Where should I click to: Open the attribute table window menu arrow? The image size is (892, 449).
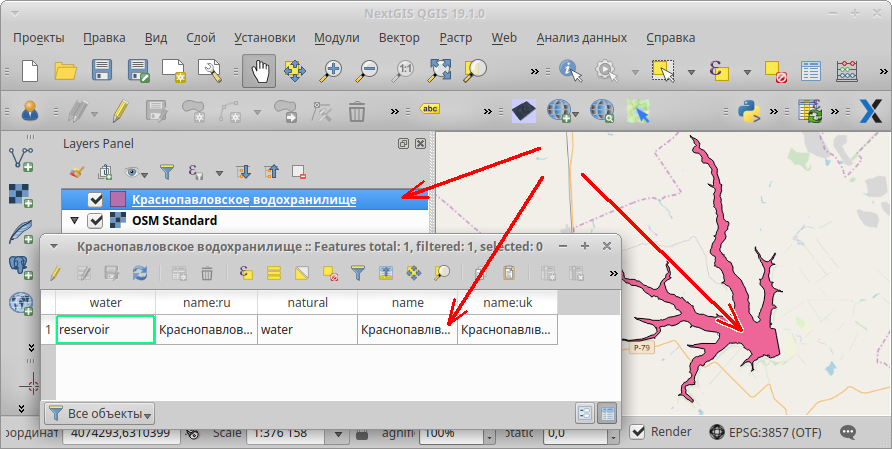point(54,247)
